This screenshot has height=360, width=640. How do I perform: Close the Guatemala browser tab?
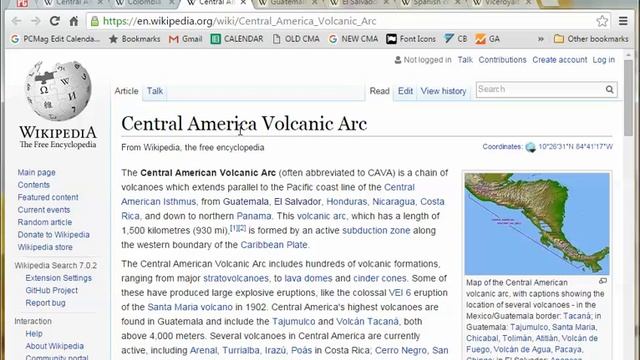[x=314, y=2]
